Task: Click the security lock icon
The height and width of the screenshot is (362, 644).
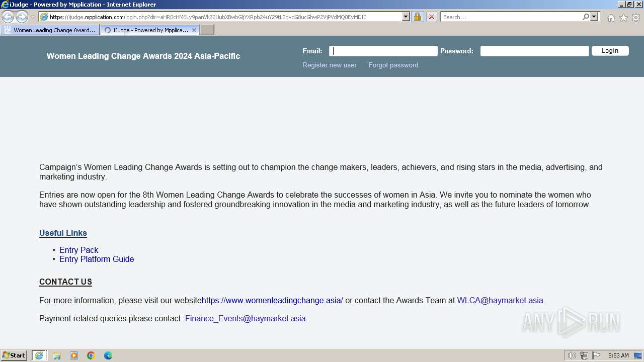Action: click(417, 17)
